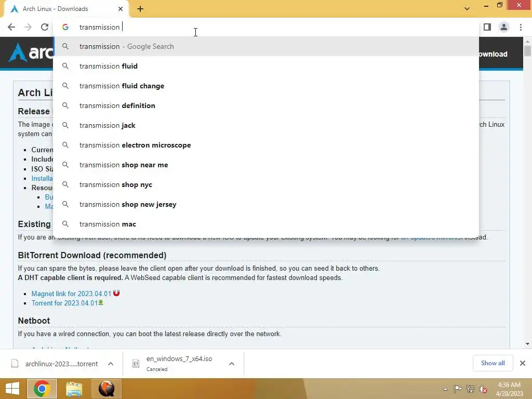Show hidden tray icons arrow

click(445, 389)
